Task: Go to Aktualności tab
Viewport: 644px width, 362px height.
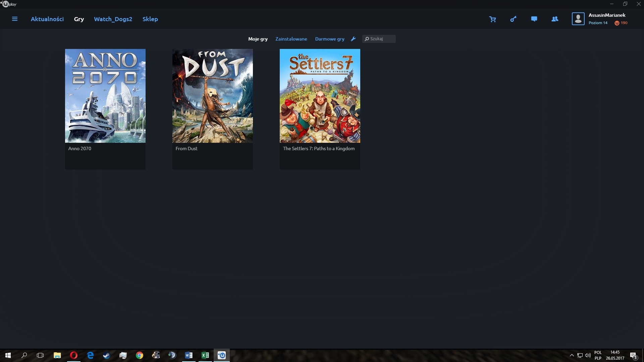Action: pos(47,19)
